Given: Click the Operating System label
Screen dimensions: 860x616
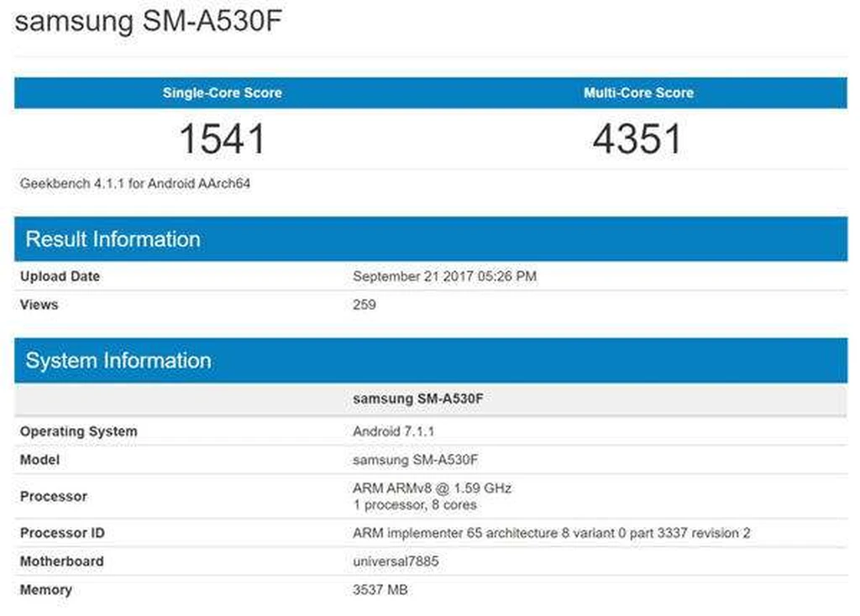Looking at the screenshot, I should coord(78,431).
